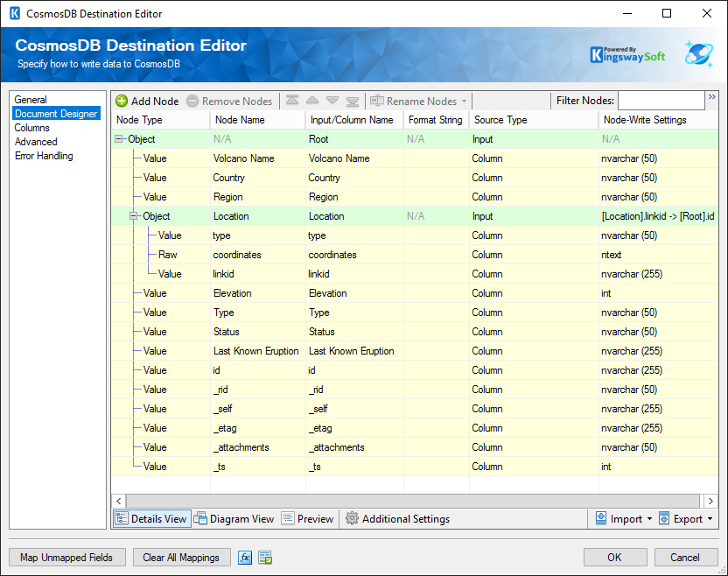Switch to Diagram View

[x=234, y=518]
